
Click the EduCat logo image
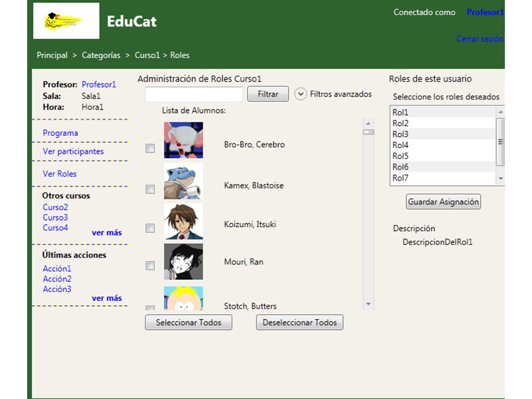66,21
